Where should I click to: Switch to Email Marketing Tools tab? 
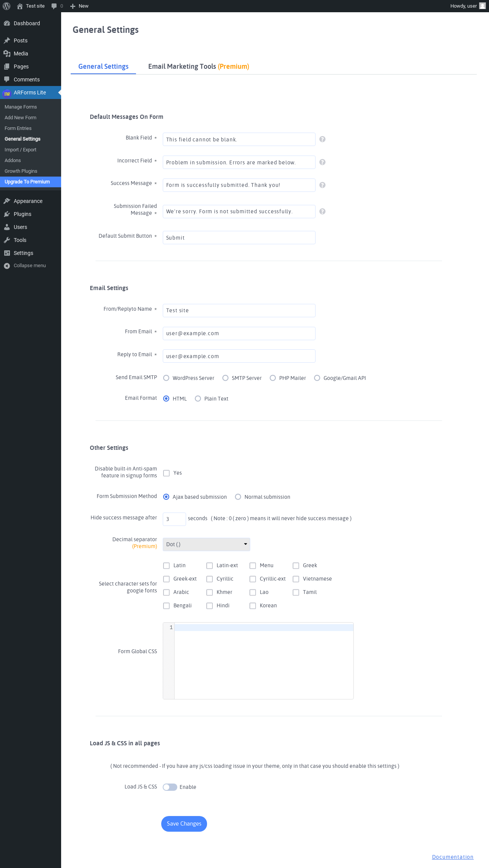(199, 67)
